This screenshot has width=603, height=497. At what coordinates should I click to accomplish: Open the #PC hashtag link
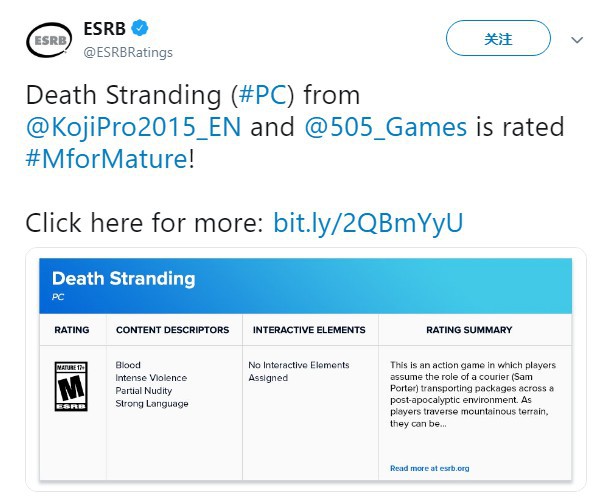[263, 95]
